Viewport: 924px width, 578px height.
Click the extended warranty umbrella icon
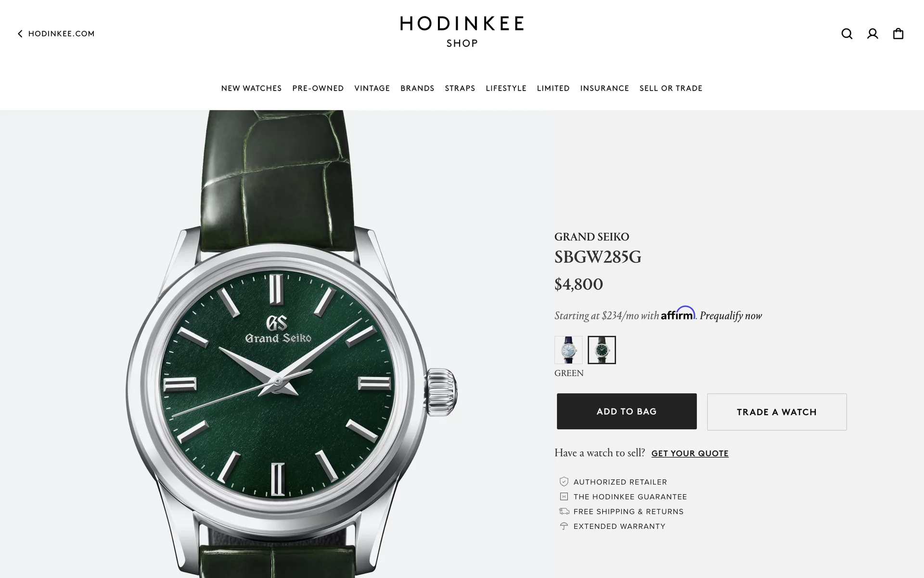[x=564, y=526]
